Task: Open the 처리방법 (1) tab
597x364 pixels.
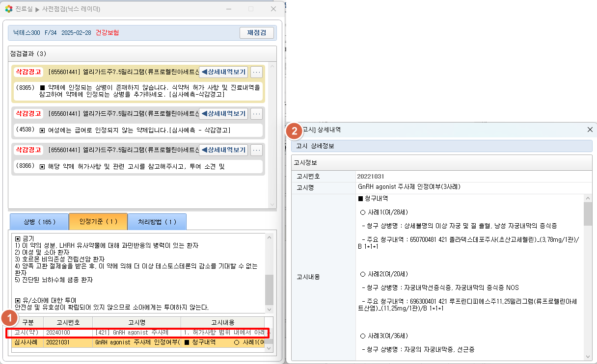Action: (157, 222)
